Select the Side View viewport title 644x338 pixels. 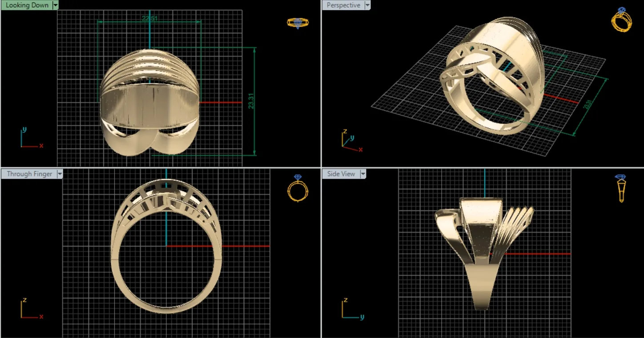pos(341,174)
